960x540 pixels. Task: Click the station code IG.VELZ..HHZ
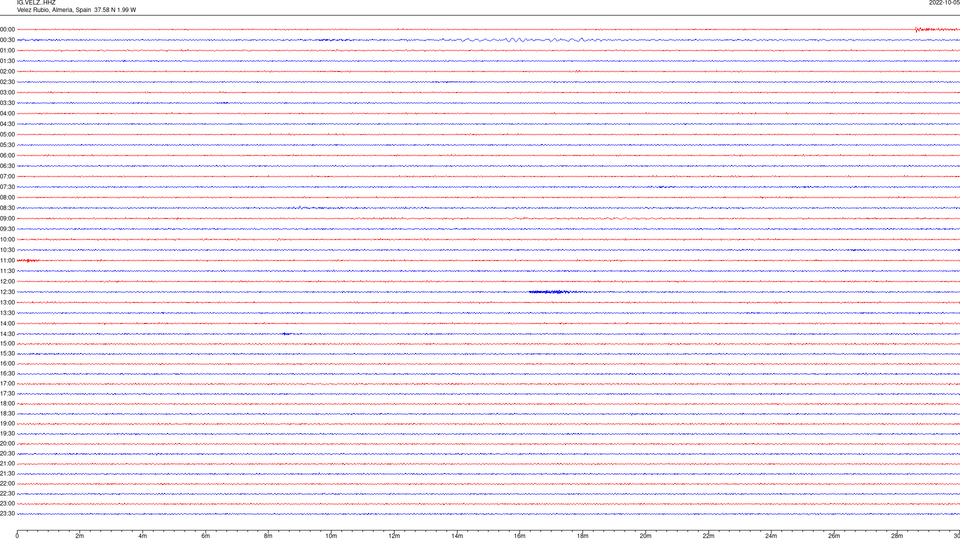point(36,2)
